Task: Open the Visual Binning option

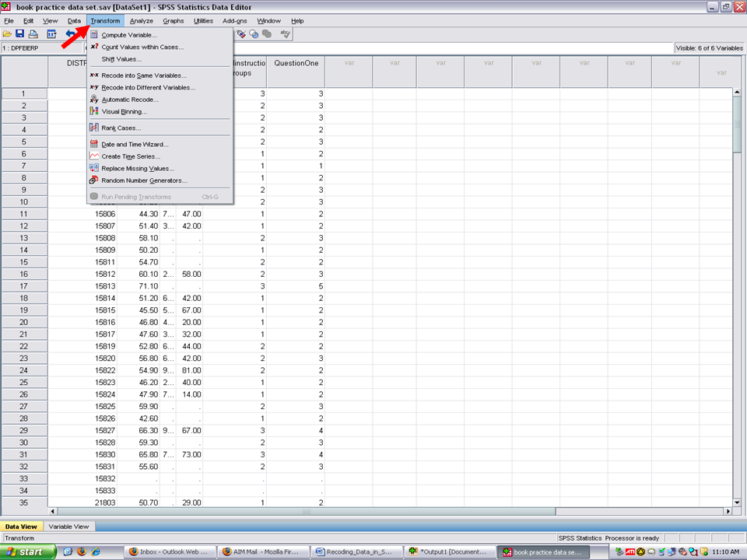Action: pyautogui.click(x=124, y=112)
